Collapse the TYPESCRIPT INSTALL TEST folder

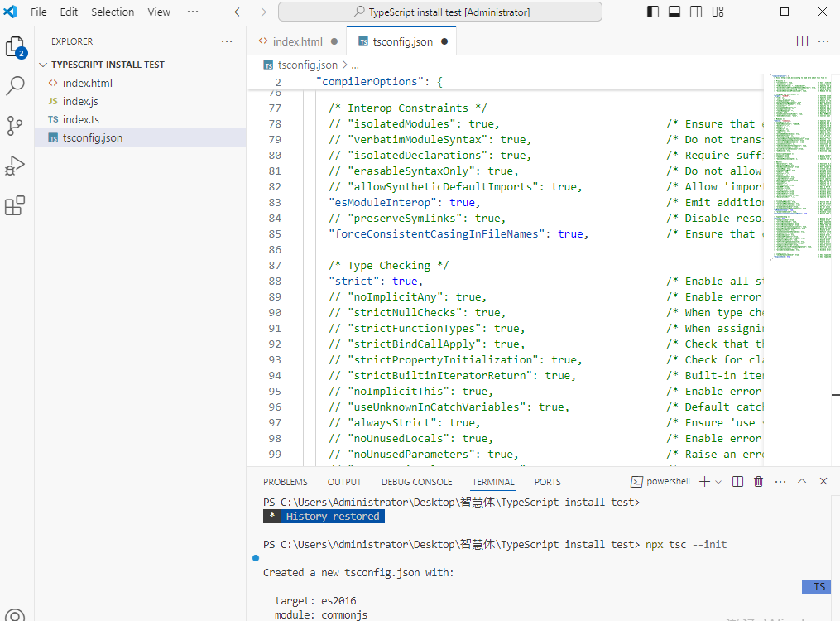click(107, 65)
